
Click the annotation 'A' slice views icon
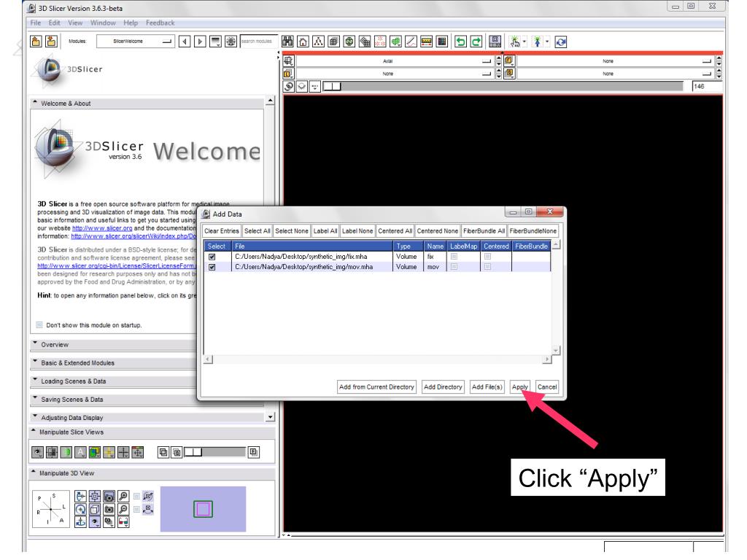pyautogui.click(x=80, y=452)
